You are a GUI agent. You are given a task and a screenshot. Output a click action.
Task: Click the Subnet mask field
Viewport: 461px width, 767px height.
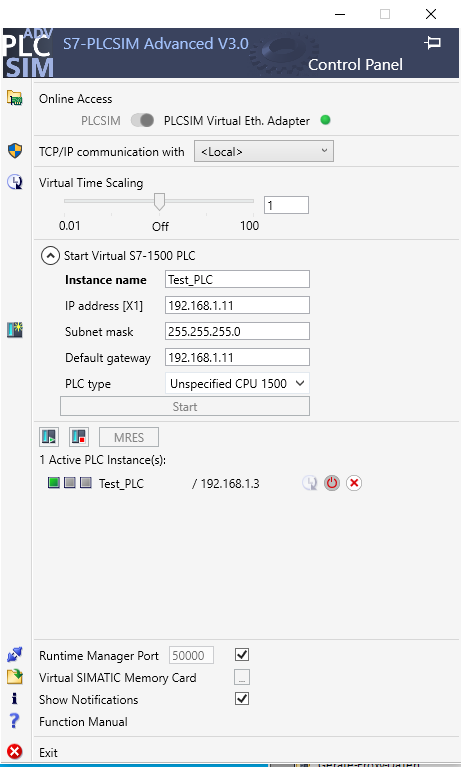[x=237, y=331]
